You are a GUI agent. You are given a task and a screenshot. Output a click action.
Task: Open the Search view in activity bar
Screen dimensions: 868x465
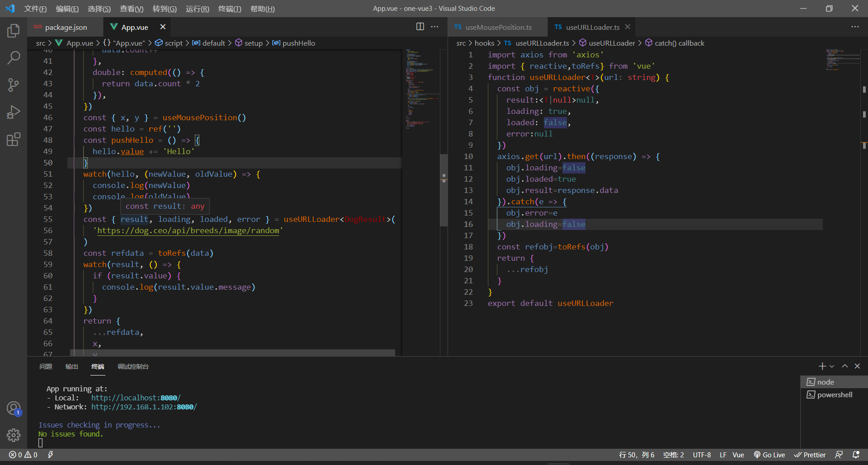click(x=14, y=58)
